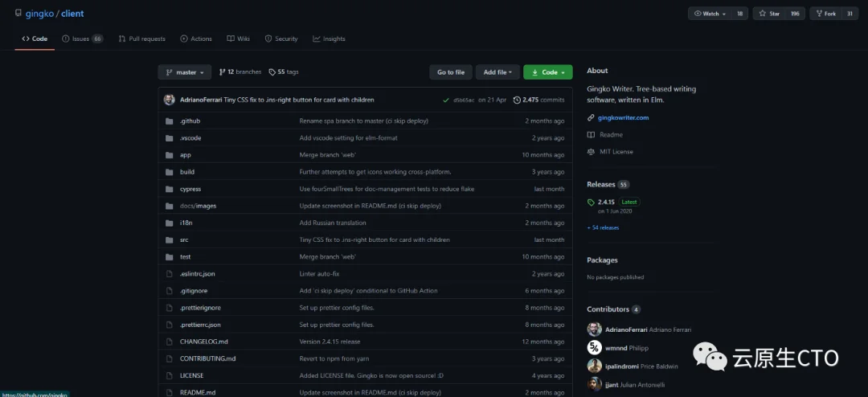This screenshot has width=868, height=397.
Task: Open the 196 stargazers count
Action: pos(795,14)
